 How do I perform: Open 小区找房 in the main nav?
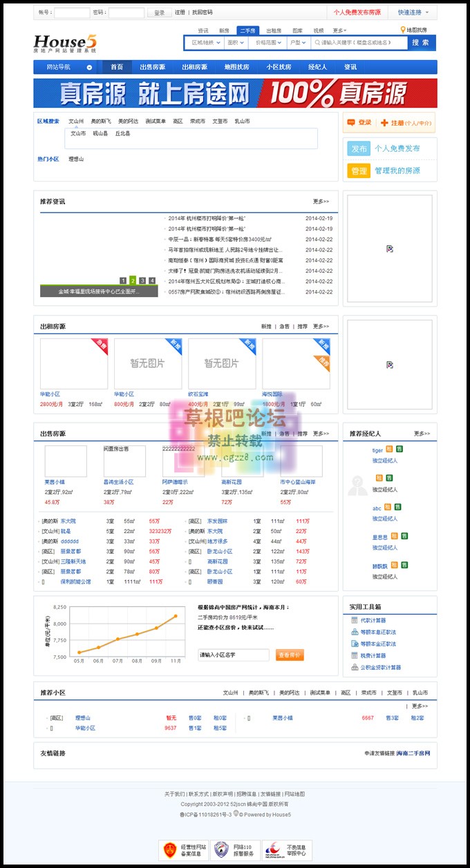[x=279, y=67]
